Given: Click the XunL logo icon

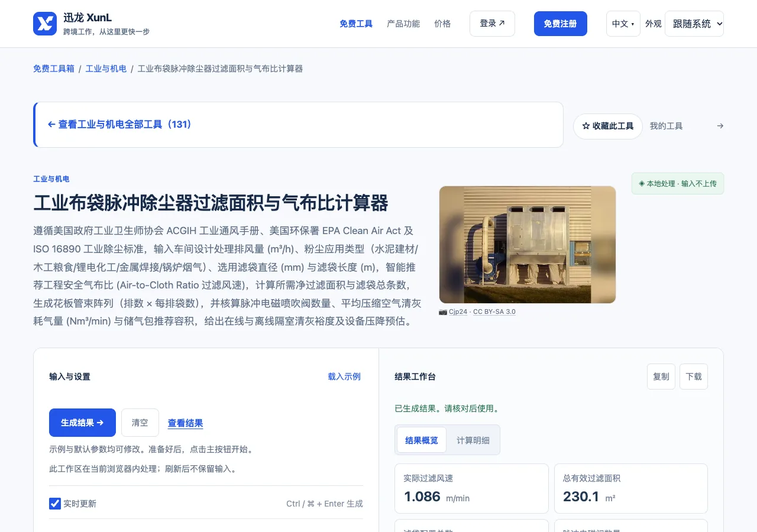Looking at the screenshot, I should click(x=45, y=24).
